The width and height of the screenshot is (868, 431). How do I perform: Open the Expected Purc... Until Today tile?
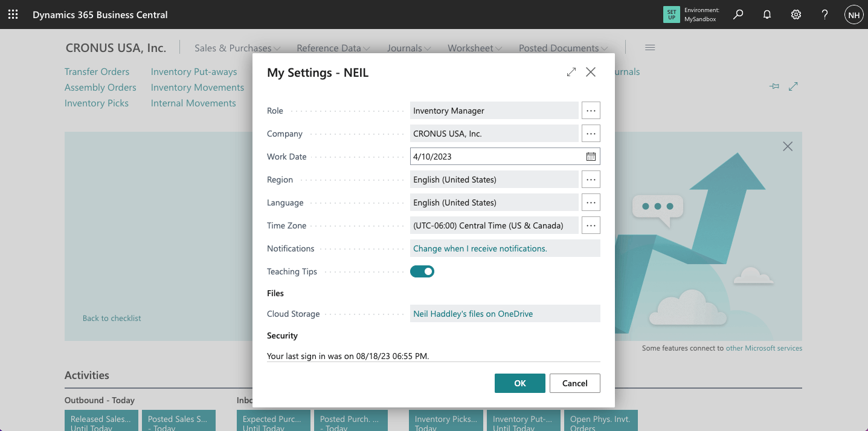point(274,421)
